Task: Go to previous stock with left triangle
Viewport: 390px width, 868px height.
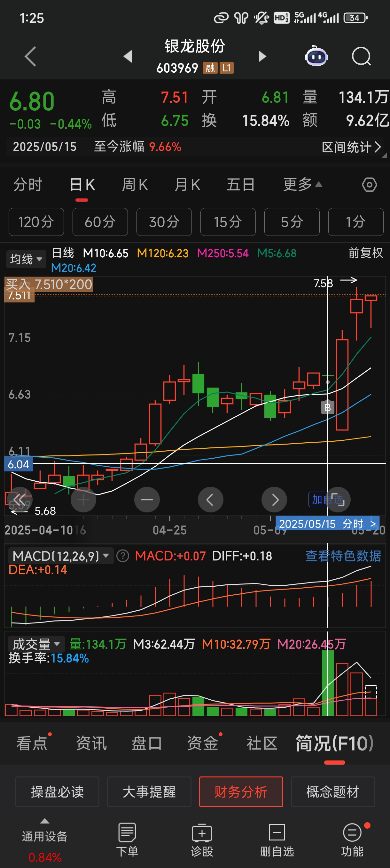Action: click(x=128, y=56)
